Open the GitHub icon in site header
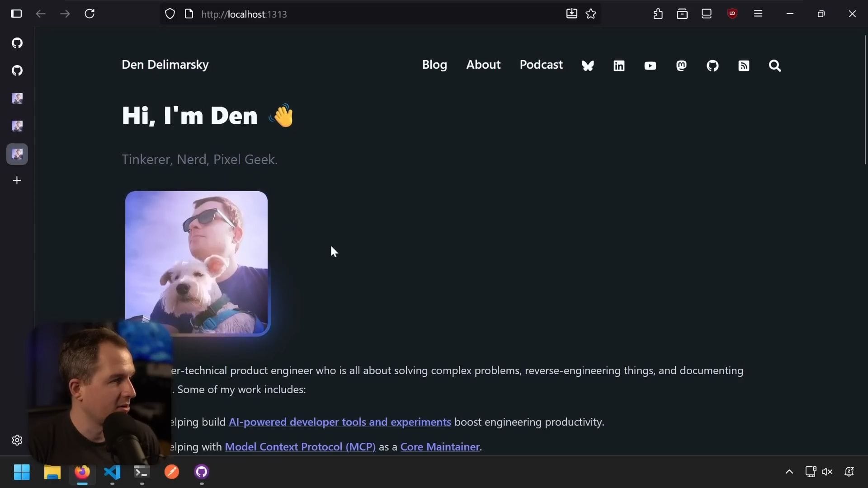 coord(712,66)
